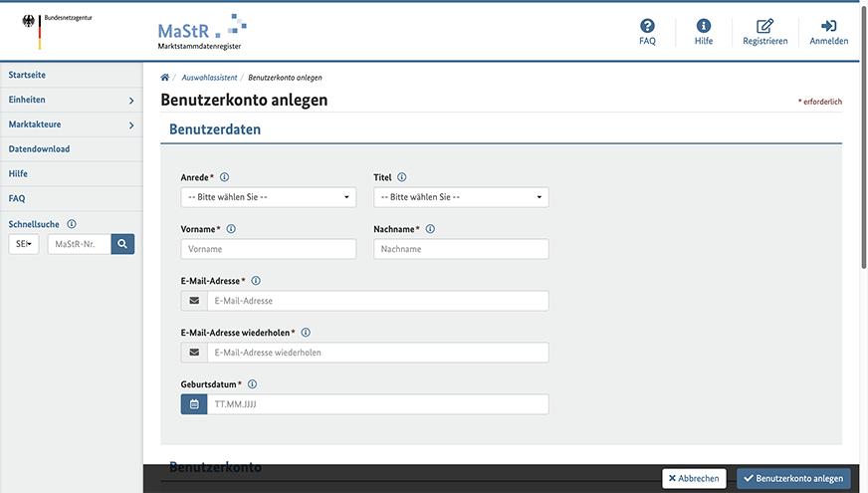
Task: Show info tooltip next to Vorname
Action: coord(231,229)
